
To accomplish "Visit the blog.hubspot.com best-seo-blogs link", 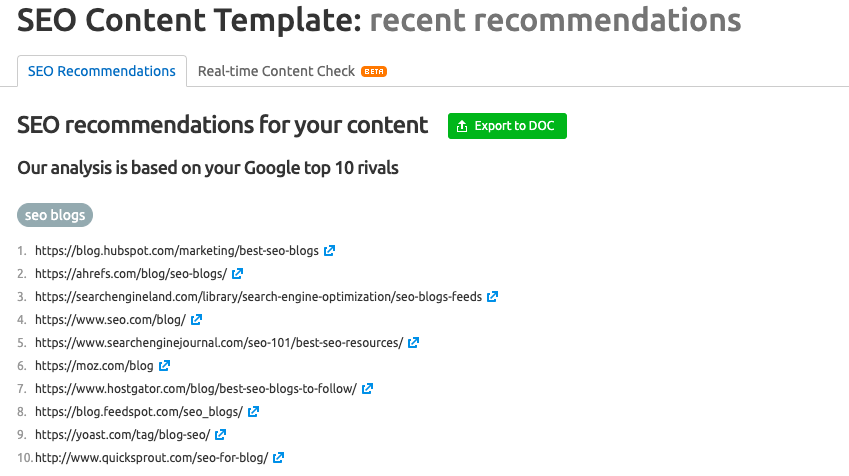I will (x=177, y=251).
